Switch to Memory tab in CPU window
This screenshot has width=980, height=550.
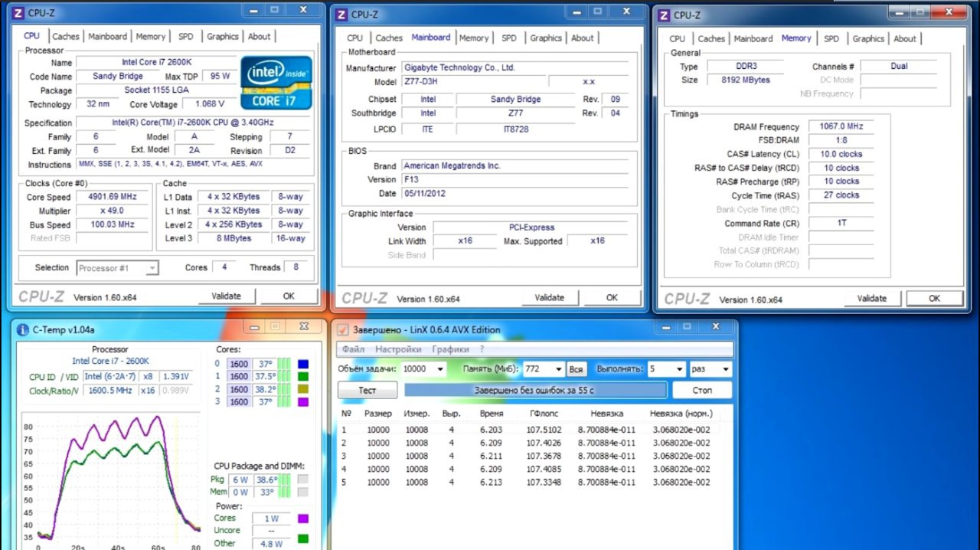tap(151, 36)
